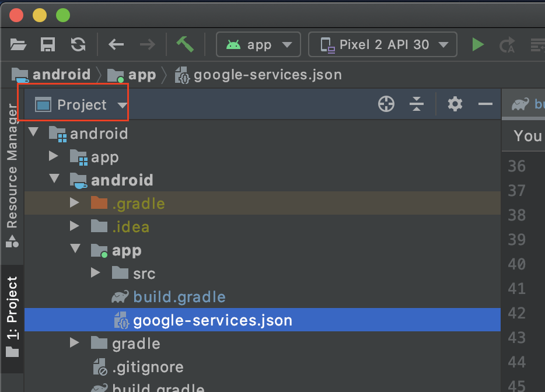Click the Resource Manager shapes icon

coord(12,241)
